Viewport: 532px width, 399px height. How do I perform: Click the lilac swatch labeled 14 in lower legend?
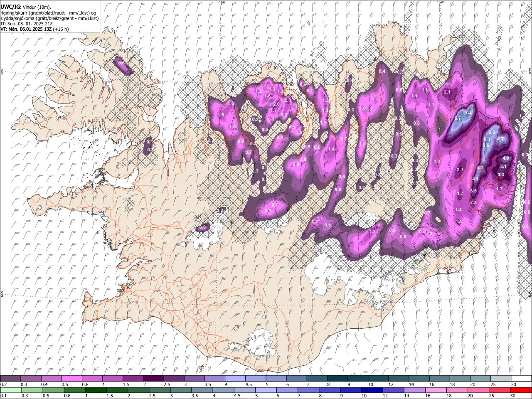coord(415,390)
